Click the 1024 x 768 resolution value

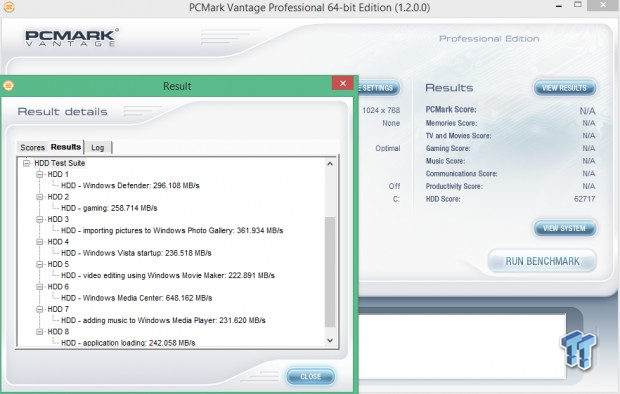tap(381, 110)
